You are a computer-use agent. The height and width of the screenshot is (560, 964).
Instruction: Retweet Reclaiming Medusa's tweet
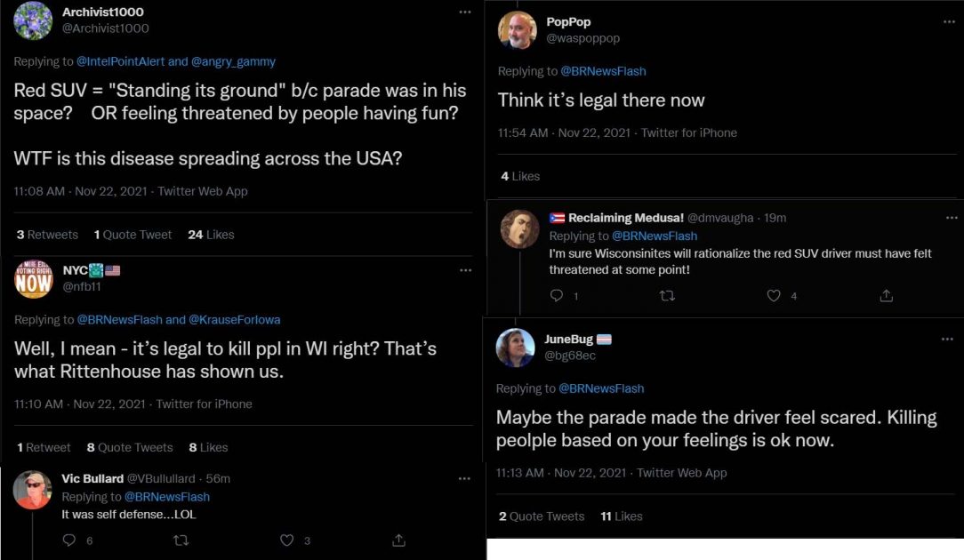[x=666, y=296]
